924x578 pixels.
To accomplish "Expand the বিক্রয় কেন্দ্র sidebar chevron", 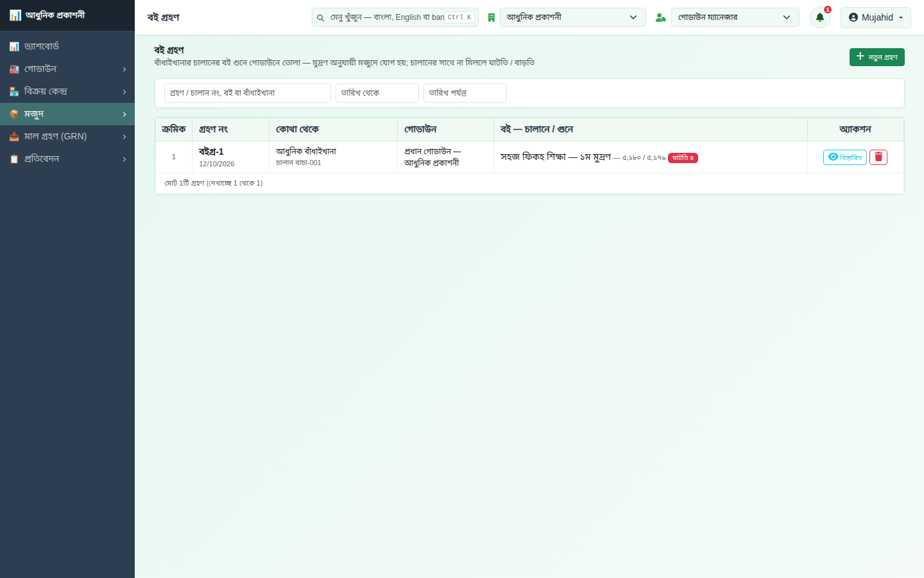I will 124,92.
